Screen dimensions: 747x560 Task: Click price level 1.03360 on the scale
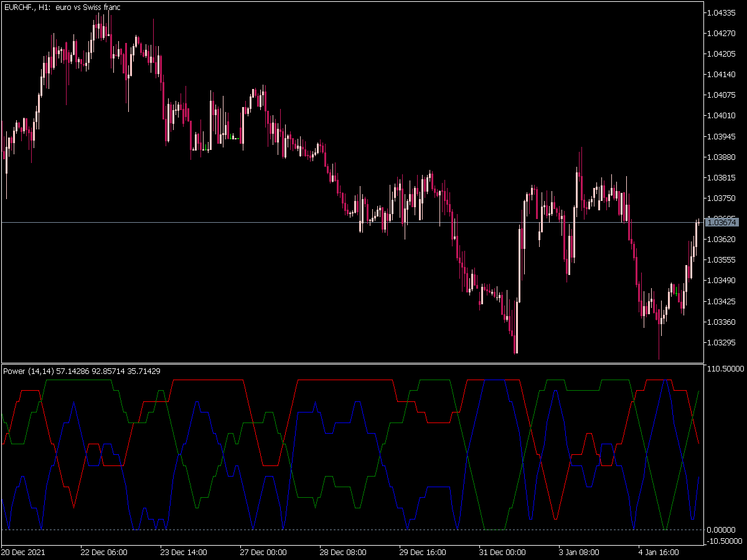point(723,322)
